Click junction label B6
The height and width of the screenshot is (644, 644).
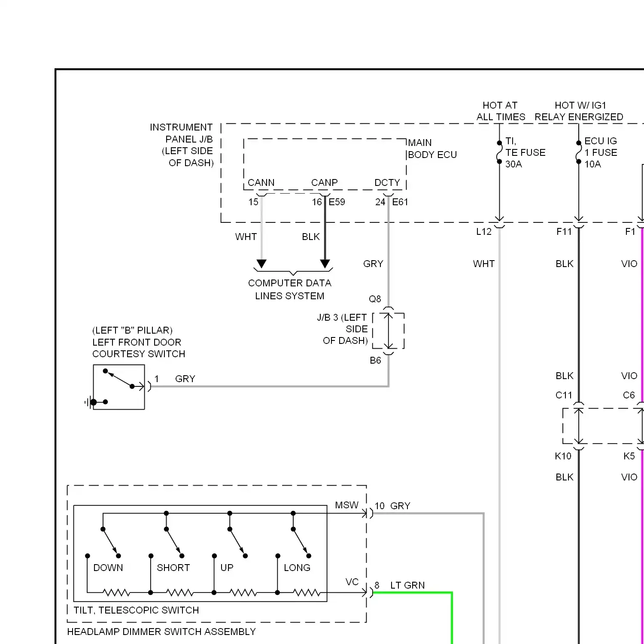[x=375, y=360]
